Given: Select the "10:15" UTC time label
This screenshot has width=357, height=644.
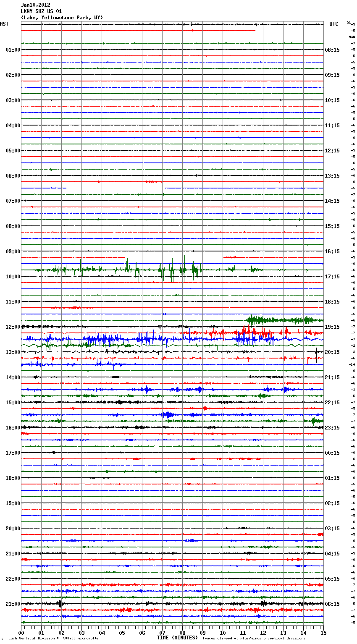Looking at the screenshot, I should [x=332, y=100].
